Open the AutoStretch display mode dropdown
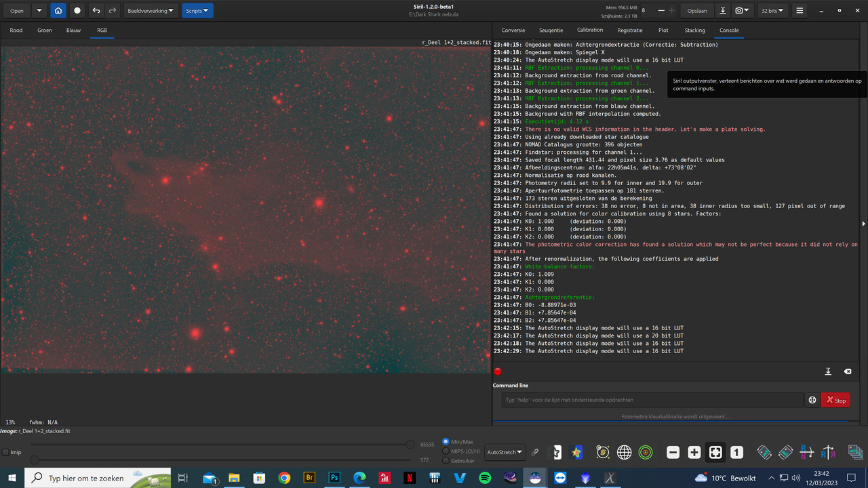868x488 pixels. click(x=506, y=452)
